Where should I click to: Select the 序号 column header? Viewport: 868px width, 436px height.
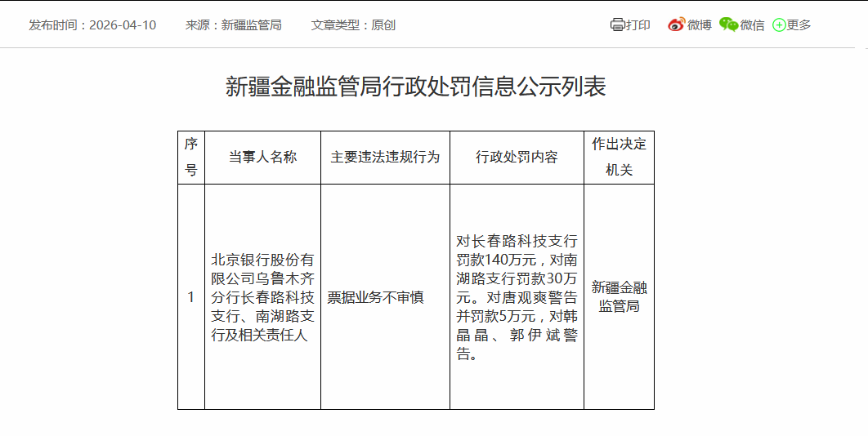(x=191, y=157)
